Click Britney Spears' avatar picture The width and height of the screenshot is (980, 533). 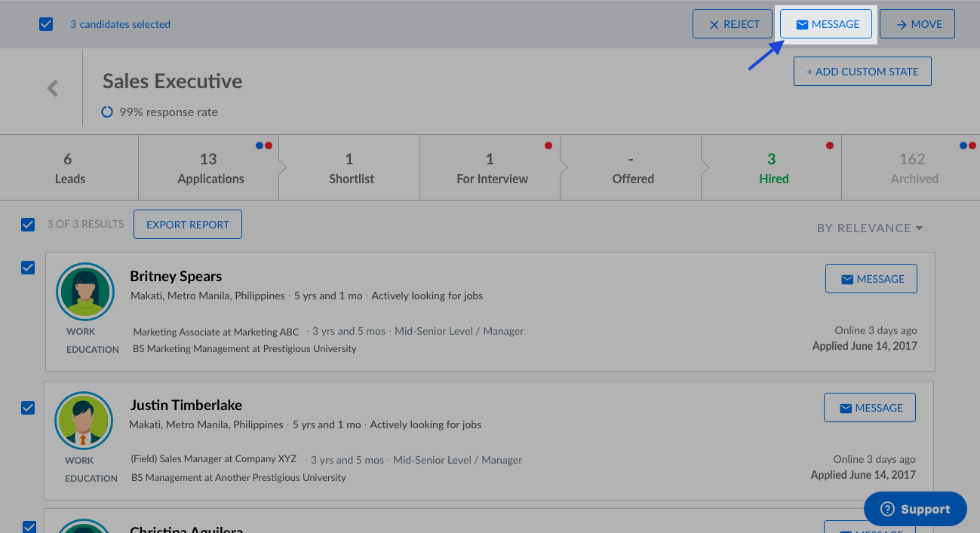pos(85,292)
